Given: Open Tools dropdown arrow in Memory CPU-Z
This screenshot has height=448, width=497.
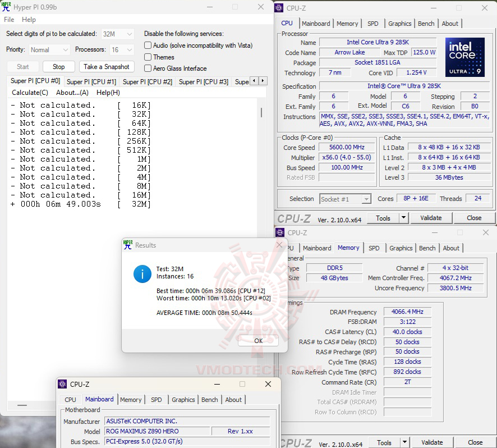Looking at the screenshot, I should pyautogui.click(x=404, y=442).
